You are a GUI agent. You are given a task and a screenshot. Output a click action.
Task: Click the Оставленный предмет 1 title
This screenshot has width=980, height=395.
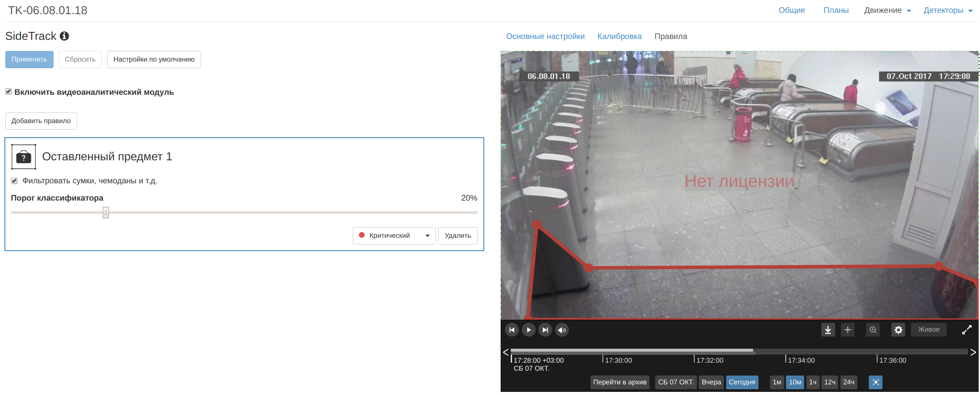click(107, 156)
